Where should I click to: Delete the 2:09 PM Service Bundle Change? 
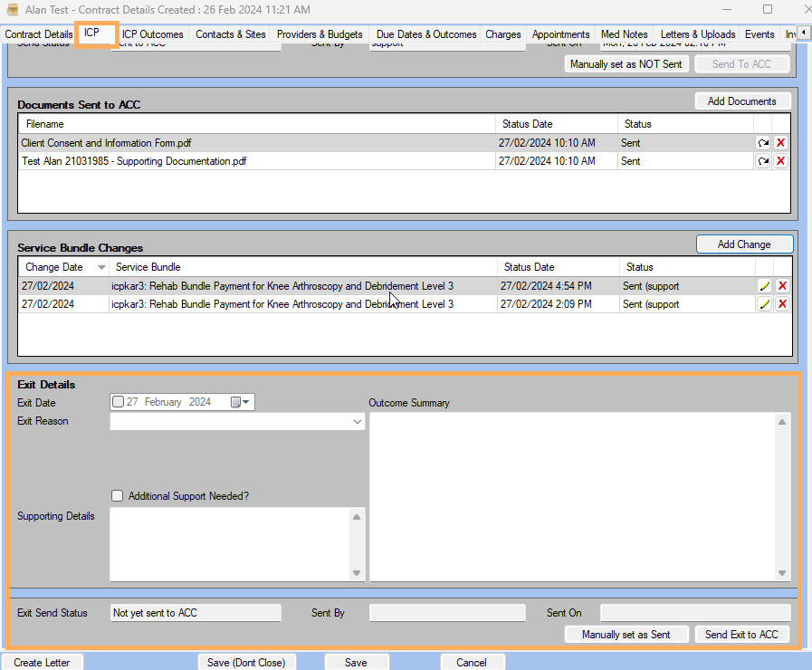click(x=781, y=303)
